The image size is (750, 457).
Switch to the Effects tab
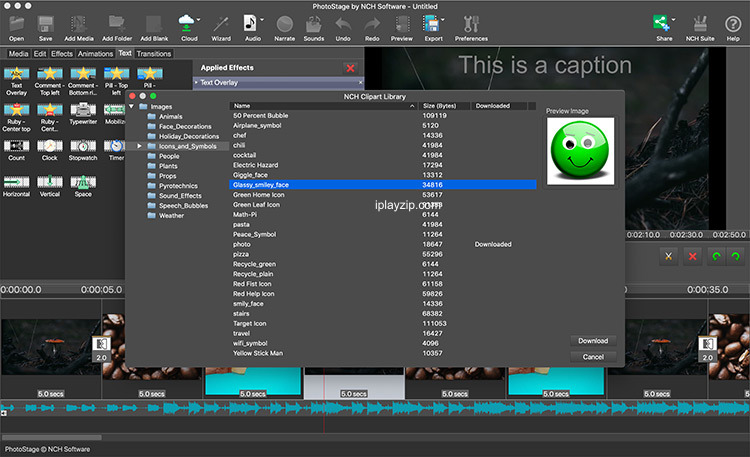click(x=62, y=54)
